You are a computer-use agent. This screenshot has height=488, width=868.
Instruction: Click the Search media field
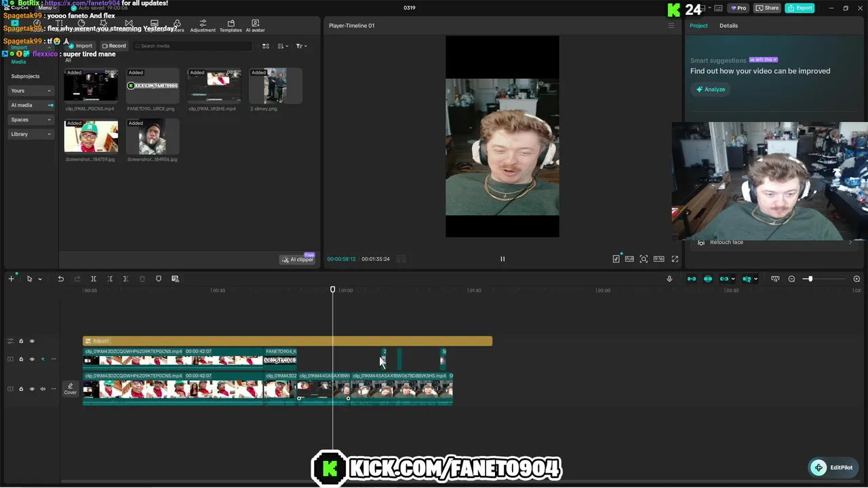point(192,46)
